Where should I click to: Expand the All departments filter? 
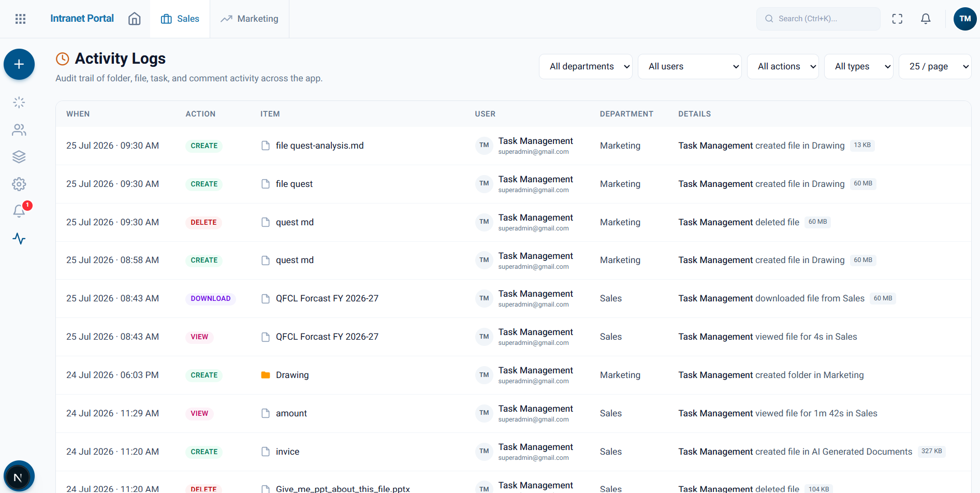586,66
